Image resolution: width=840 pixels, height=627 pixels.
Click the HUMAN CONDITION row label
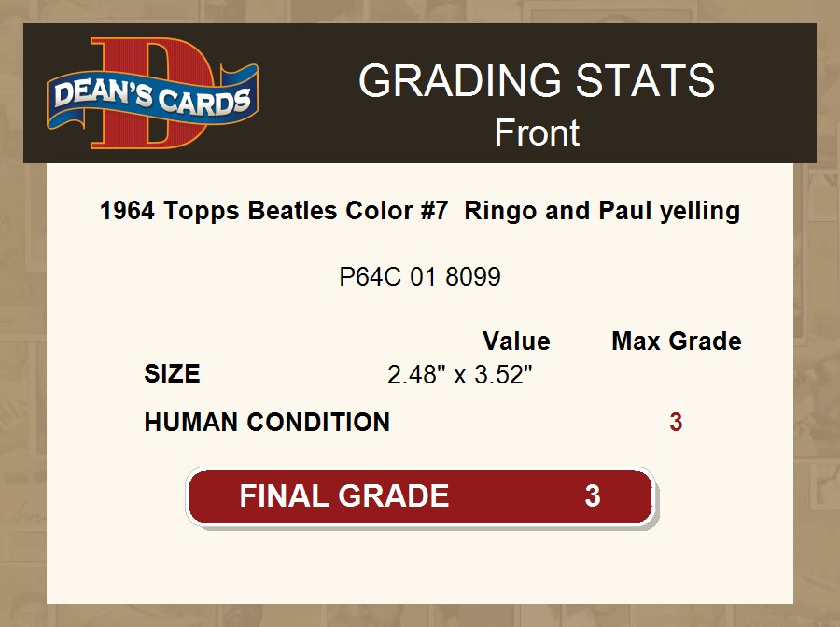pyautogui.click(x=267, y=422)
